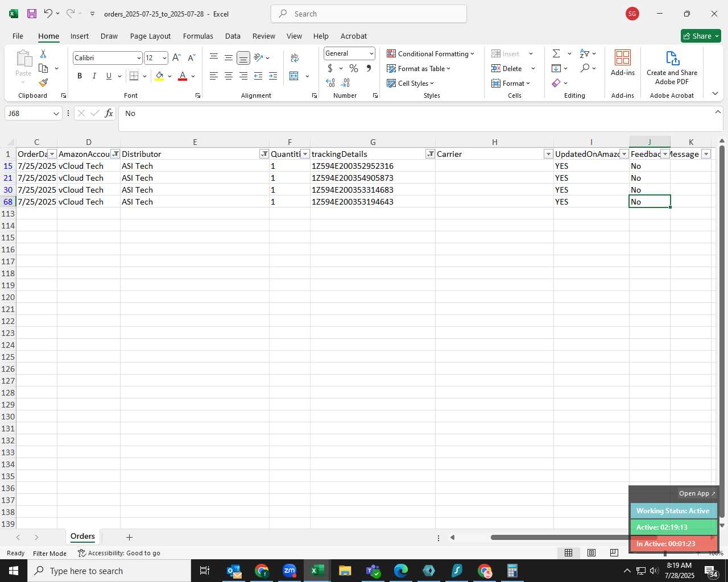Increase font size with large A icon
This screenshot has width=728, height=582.
[x=176, y=57]
